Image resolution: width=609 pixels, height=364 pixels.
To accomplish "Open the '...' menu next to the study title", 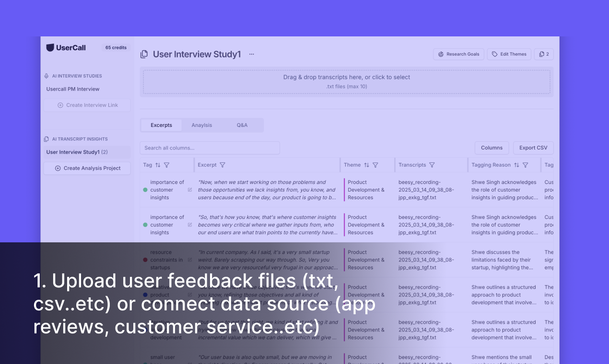I will click(252, 54).
